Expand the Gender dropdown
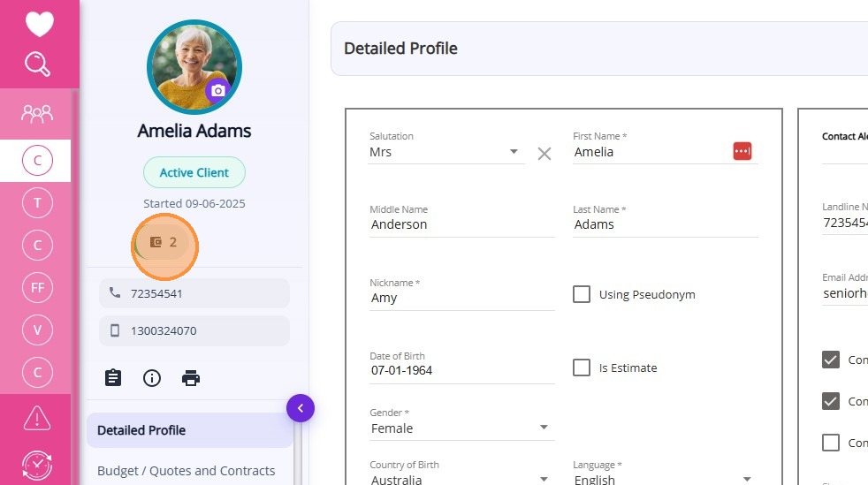The image size is (868, 485). point(544,428)
